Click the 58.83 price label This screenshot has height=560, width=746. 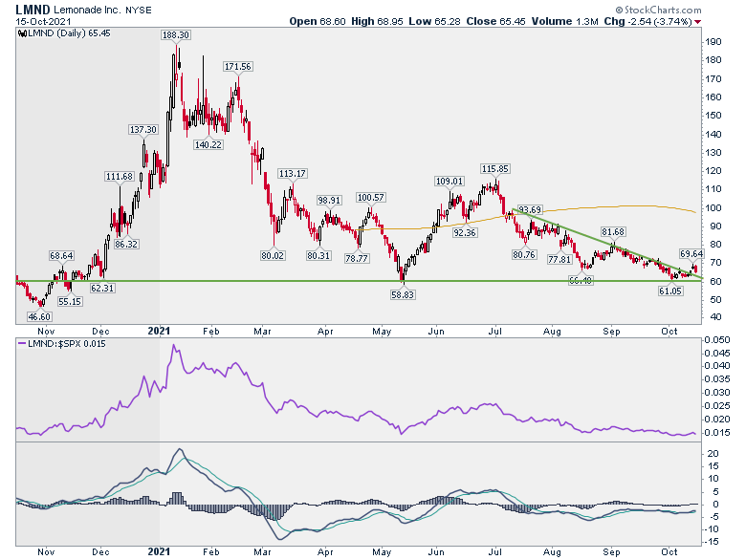pyautogui.click(x=403, y=294)
